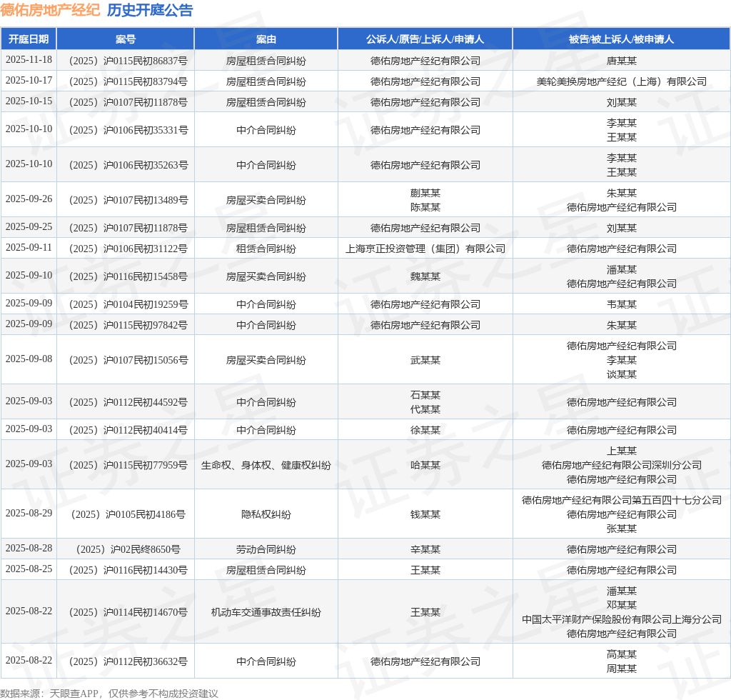Click case number 沪0116民初14430号
The width and height of the screenshot is (731, 700).
[128, 570]
